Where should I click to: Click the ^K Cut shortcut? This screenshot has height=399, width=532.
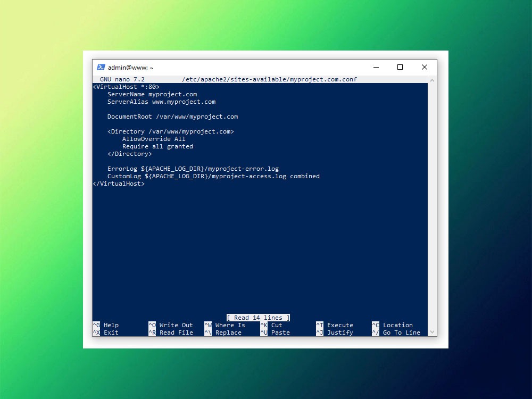pos(271,325)
